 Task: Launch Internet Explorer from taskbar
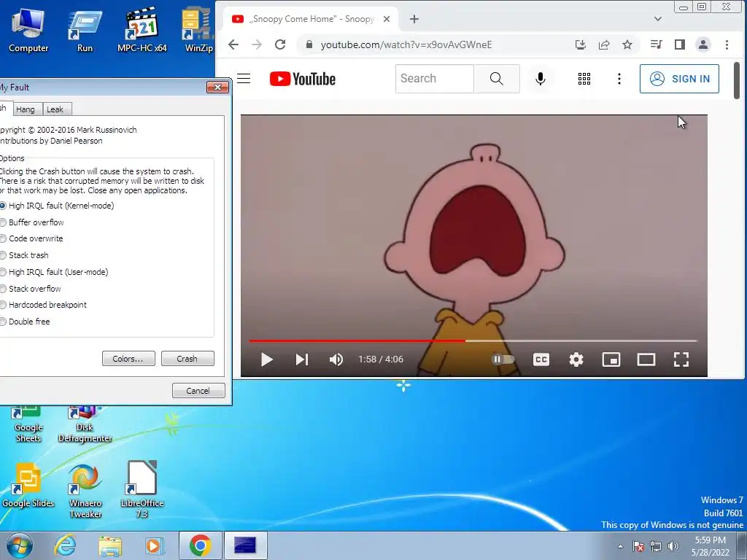coord(65,545)
